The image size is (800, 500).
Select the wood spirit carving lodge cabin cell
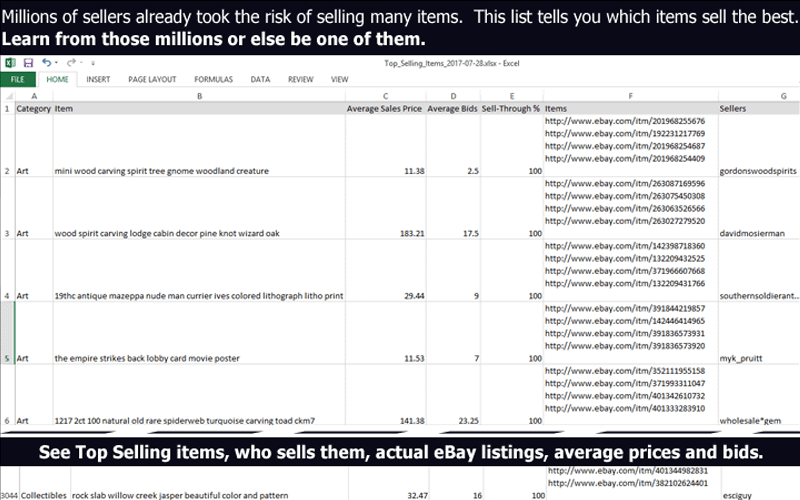point(199,208)
